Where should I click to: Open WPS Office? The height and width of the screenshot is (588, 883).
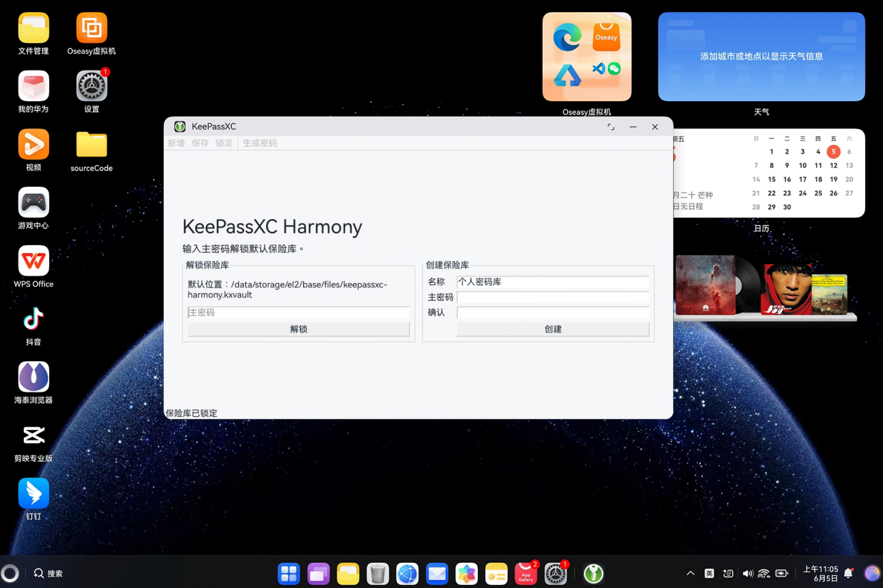coord(33,261)
